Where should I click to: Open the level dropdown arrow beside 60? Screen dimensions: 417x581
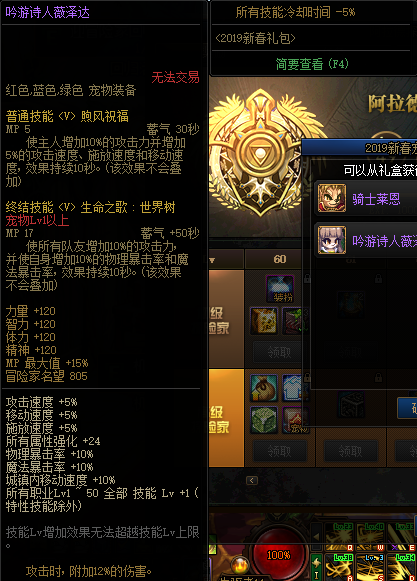[212, 260]
